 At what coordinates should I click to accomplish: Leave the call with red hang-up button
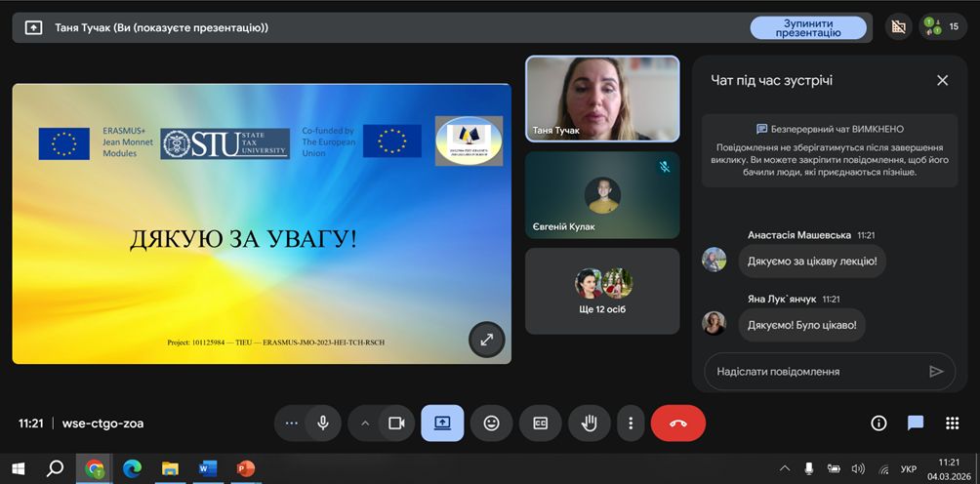tap(677, 423)
